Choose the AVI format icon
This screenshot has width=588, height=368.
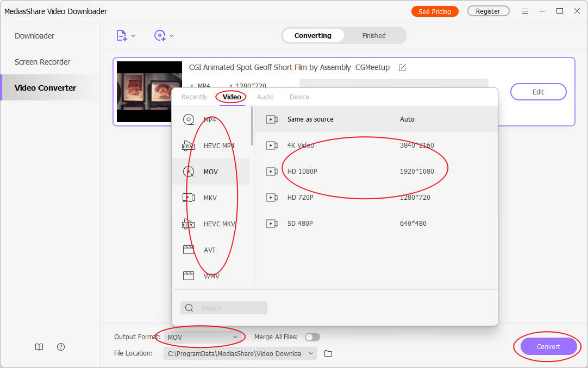tap(189, 250)
